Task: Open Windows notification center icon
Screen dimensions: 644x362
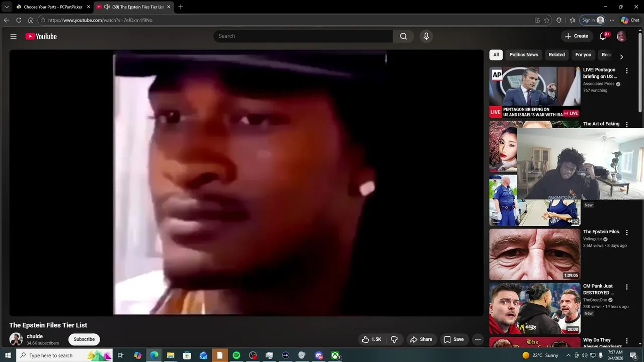Action: 634,355
